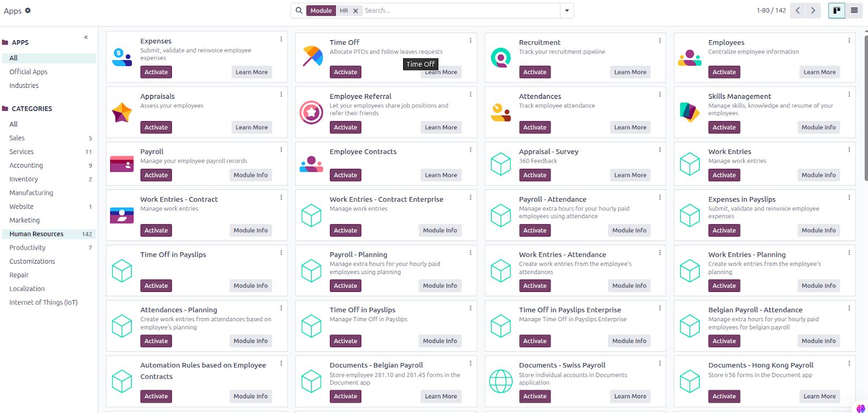The height and width of the screenshot is (413, 868).
Task: Open the Expenses card kebab menu
Action: 281,39
